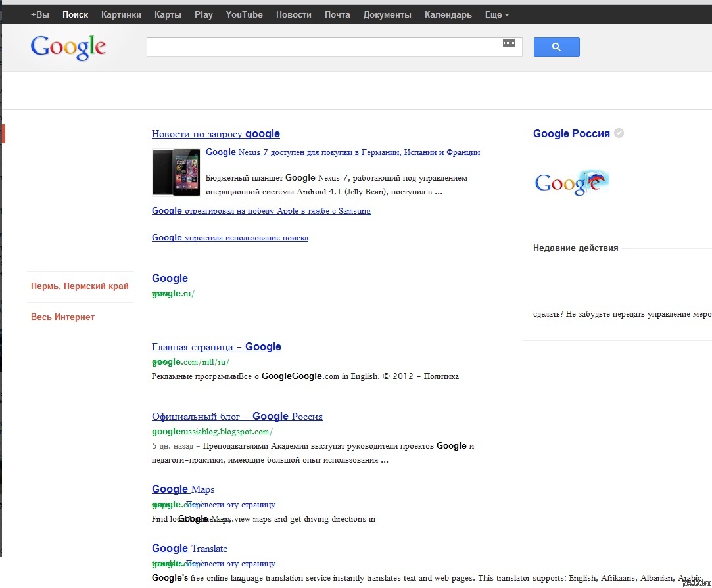Open the Google Nexus 7 news headline

coord(343,152)
